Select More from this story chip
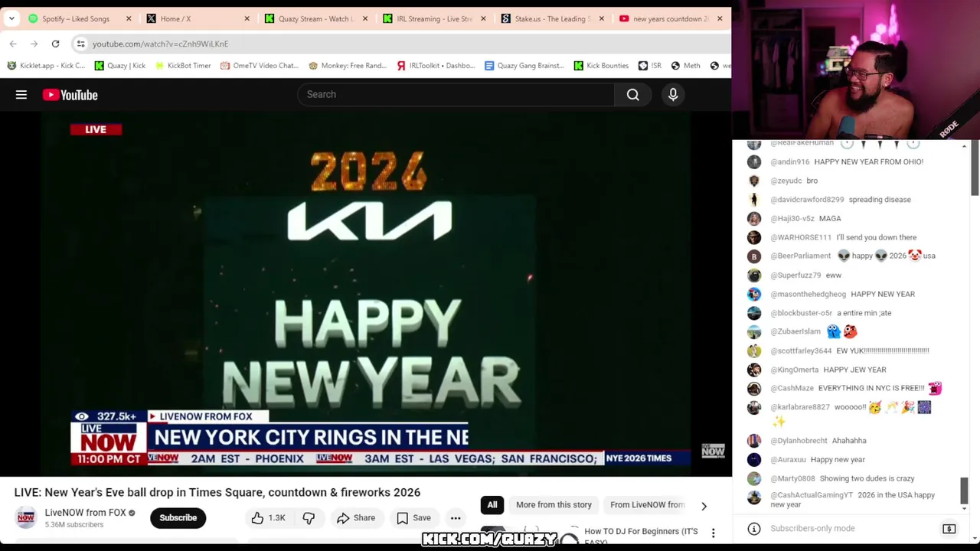This screenshot has width=980, height=551. click(554, 505)
